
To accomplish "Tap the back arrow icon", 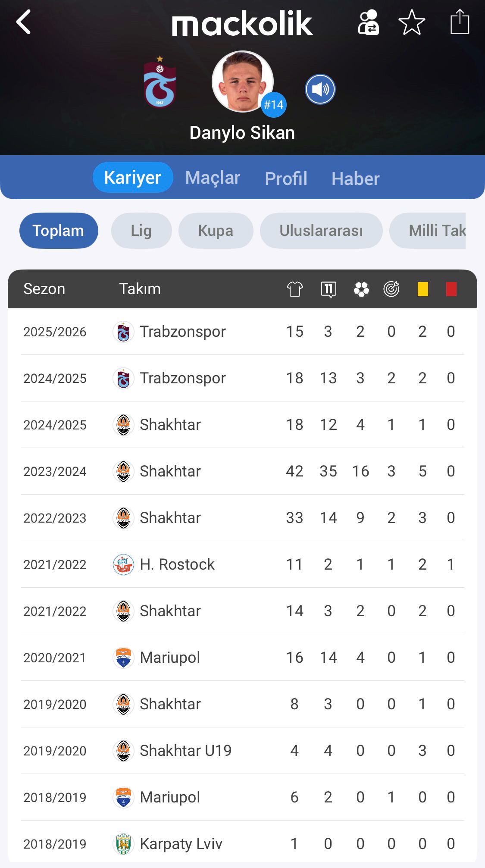I will pyautogui.click(x=24, y=22).
